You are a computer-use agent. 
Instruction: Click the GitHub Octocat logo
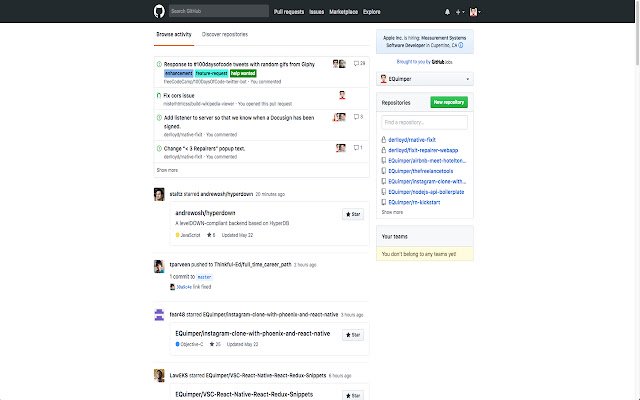click(x=159, y=11)
